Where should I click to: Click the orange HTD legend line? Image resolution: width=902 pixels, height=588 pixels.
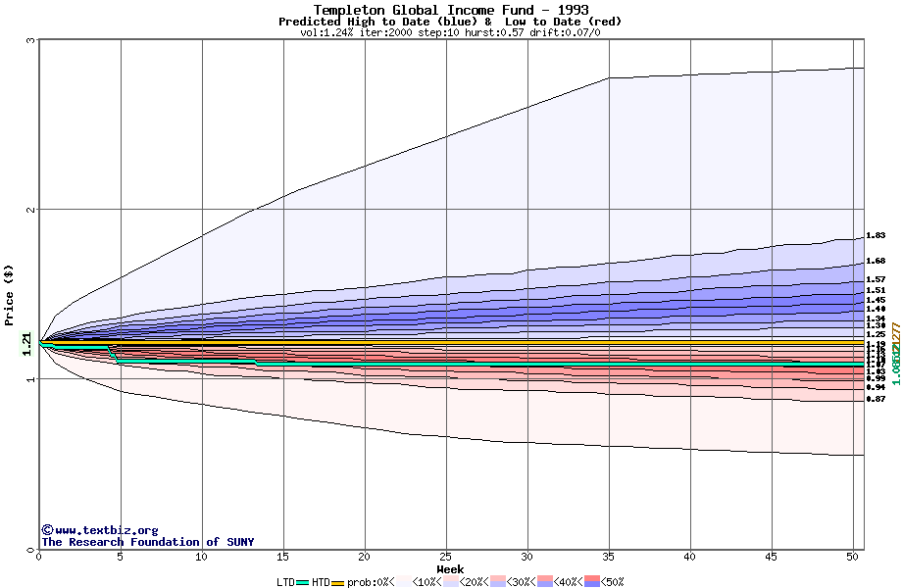[339, 582]
